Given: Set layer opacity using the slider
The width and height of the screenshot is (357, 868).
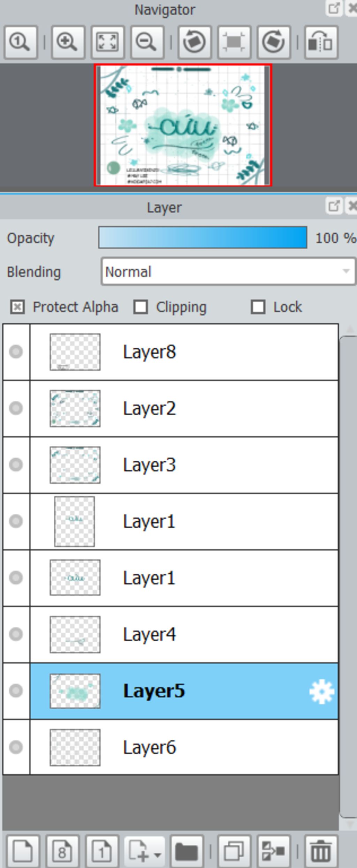Looking at the screenshot, I should (203, 238).
